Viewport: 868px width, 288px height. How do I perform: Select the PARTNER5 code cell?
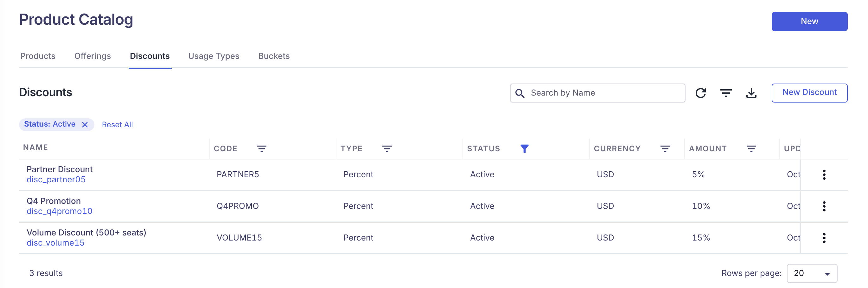point(238,174)
